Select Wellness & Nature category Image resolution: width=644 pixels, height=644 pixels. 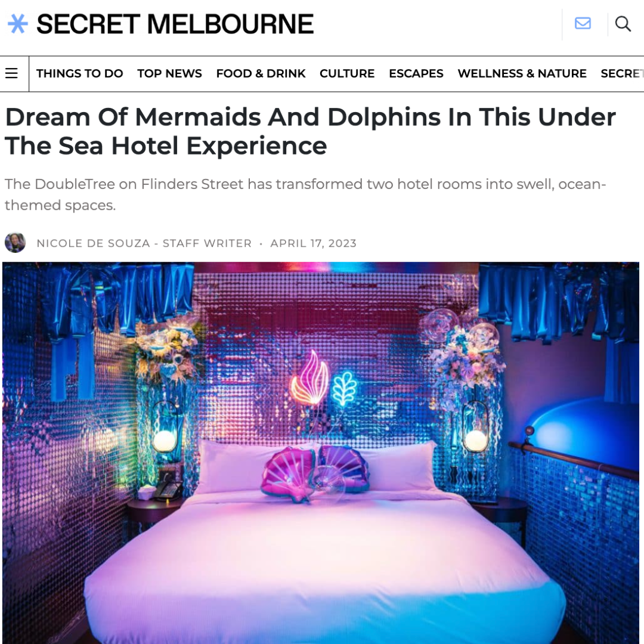[522, 73]
